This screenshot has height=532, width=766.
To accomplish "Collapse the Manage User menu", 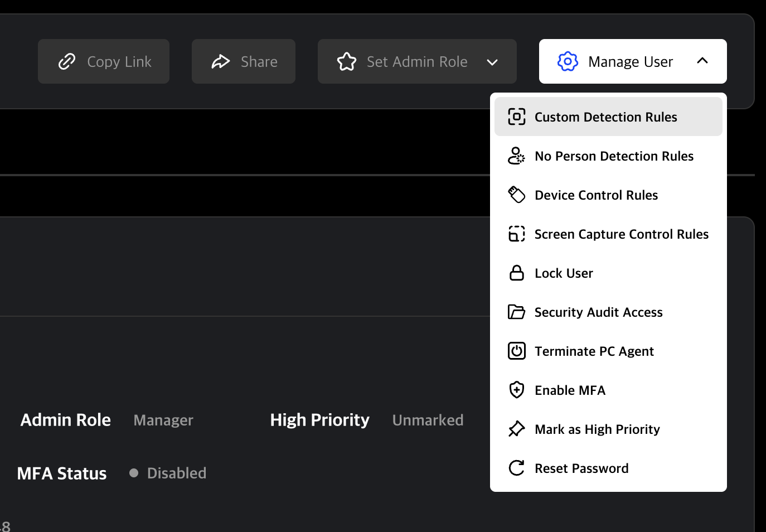I will (702, 61).
